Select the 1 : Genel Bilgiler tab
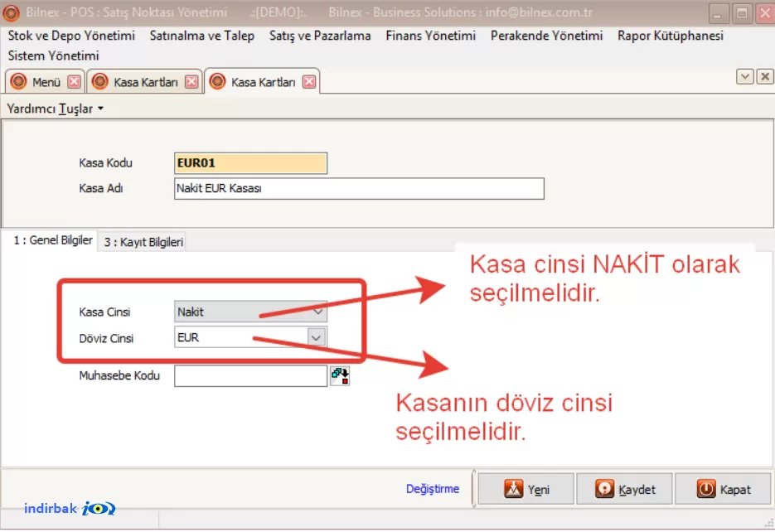The image size is (775, 532). point(52,240)
